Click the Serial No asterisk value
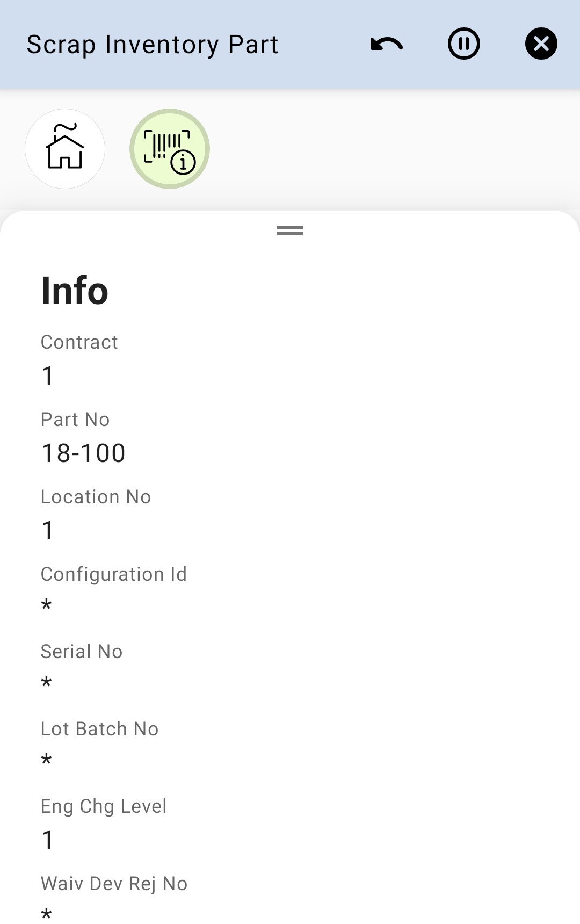Screen dimensions: 580x924 (47, 683)
